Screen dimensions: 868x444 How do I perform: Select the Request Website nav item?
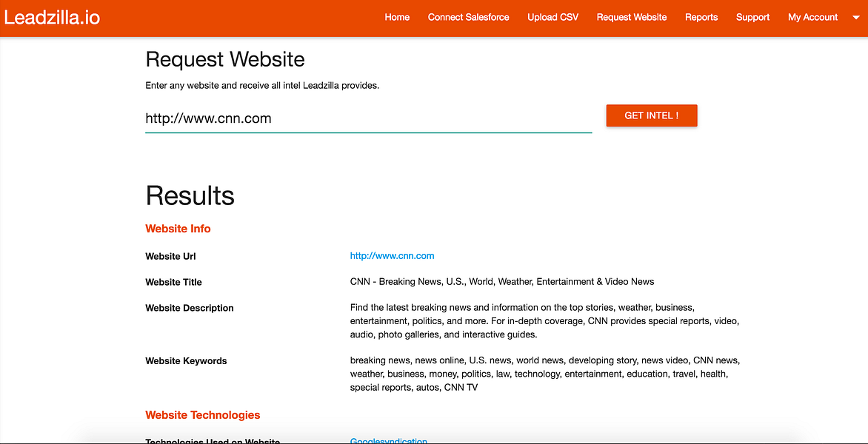(631, 17)
